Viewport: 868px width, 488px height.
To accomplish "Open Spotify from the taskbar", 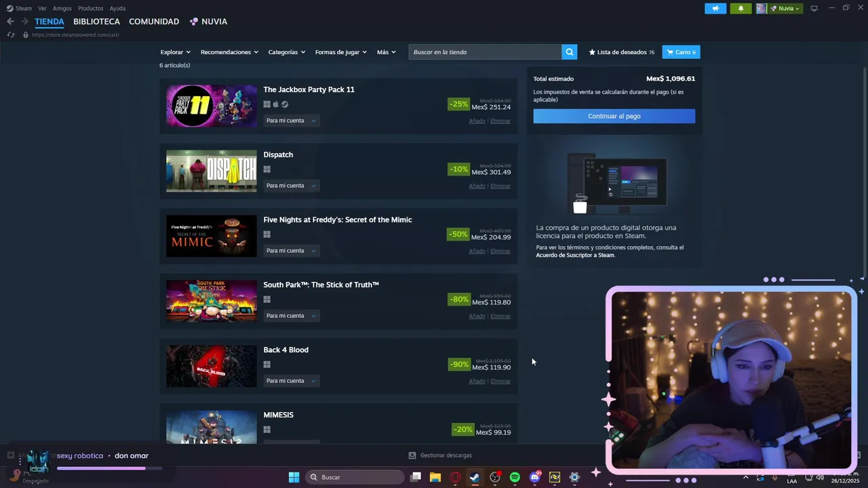I will point(515,477).
